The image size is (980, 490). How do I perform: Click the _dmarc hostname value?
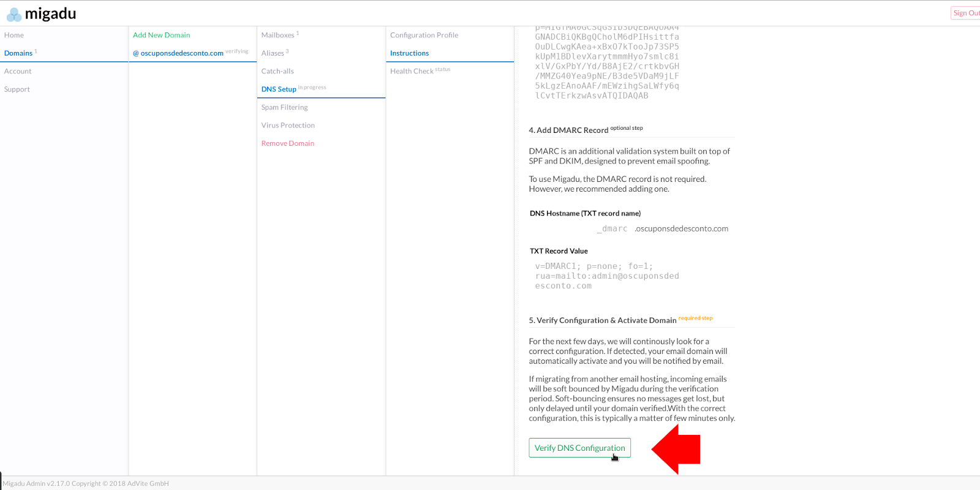coord(612,228)
